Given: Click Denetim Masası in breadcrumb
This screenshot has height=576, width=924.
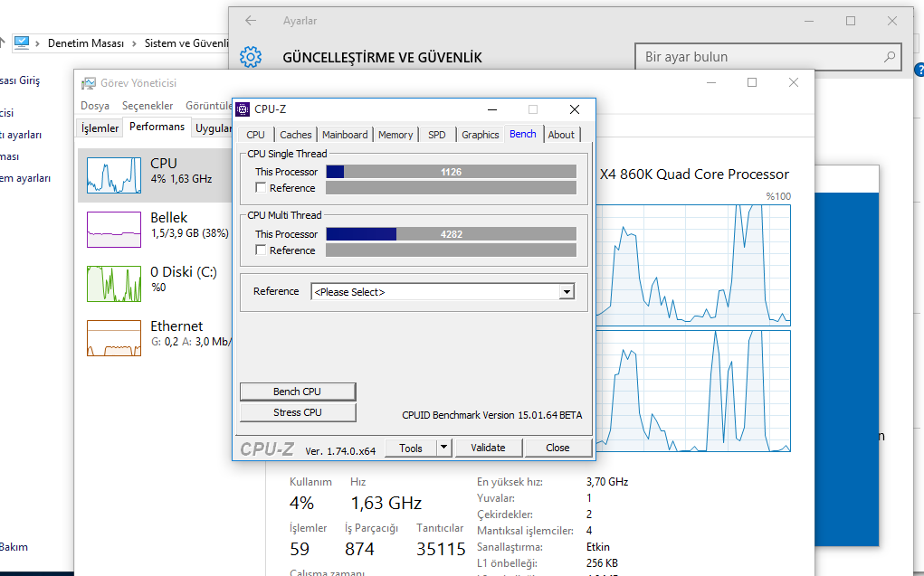Looking at the screenshot, I should click(x=85, y=43).
